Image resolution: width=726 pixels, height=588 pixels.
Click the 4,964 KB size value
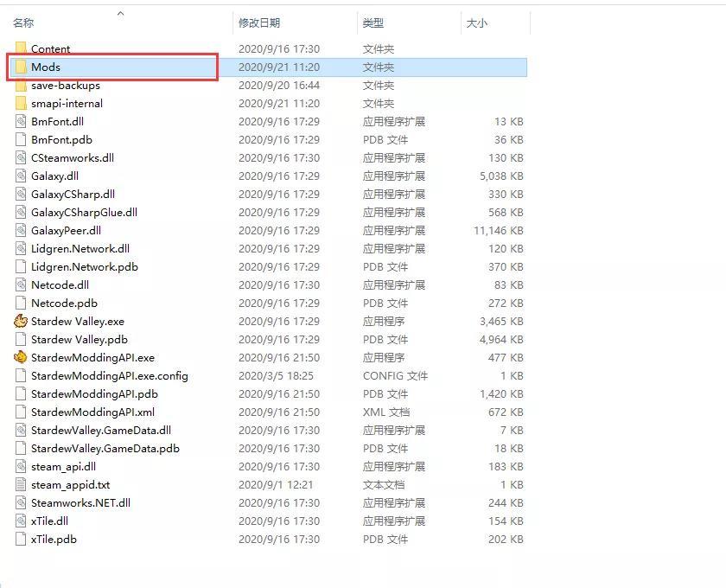pos(501,339)
